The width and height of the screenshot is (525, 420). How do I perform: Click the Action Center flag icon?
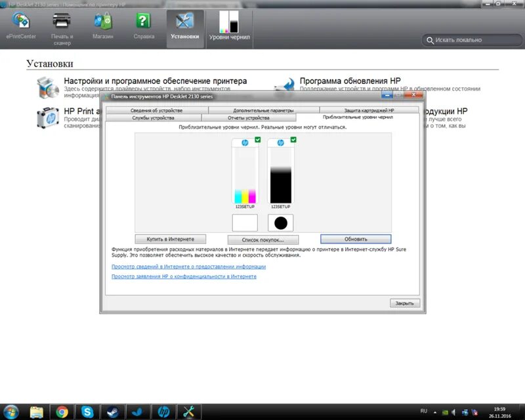click(x=474, y=413)
